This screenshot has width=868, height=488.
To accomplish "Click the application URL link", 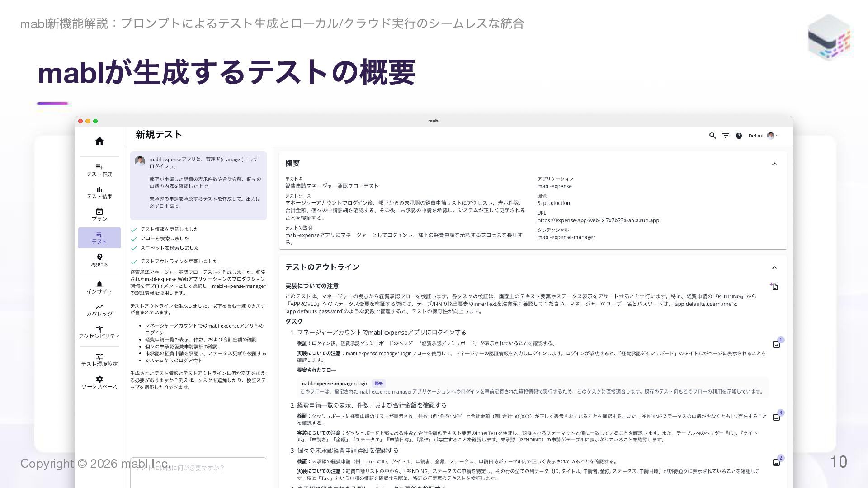I will [x=598, y=221].
